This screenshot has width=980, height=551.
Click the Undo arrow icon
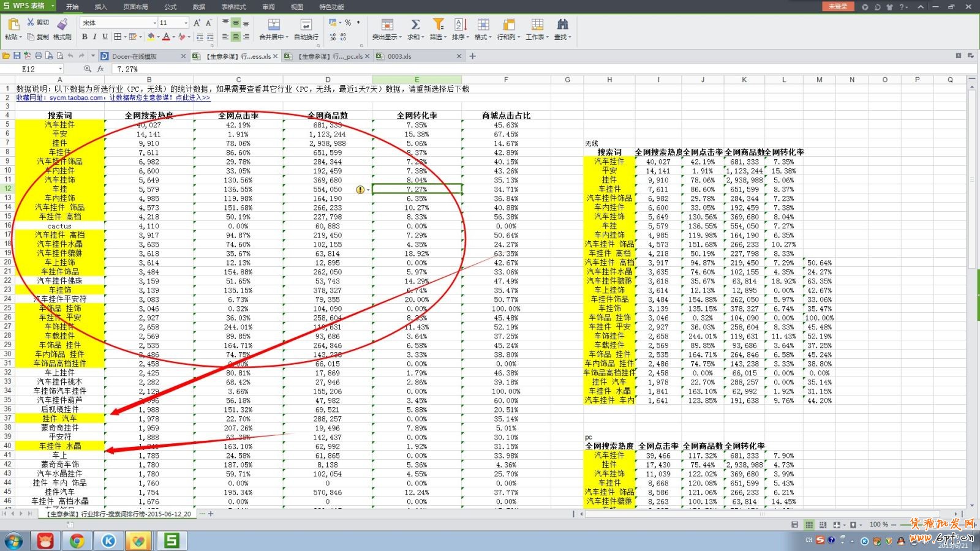(x=70, y=56)
